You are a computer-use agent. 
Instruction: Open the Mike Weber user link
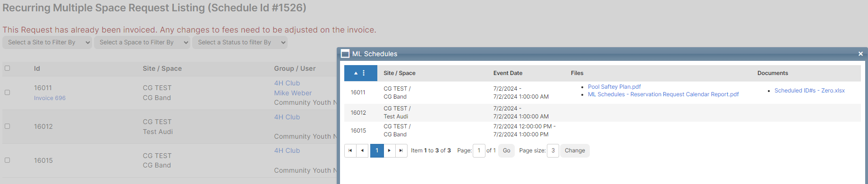click(x=293, y=93)
